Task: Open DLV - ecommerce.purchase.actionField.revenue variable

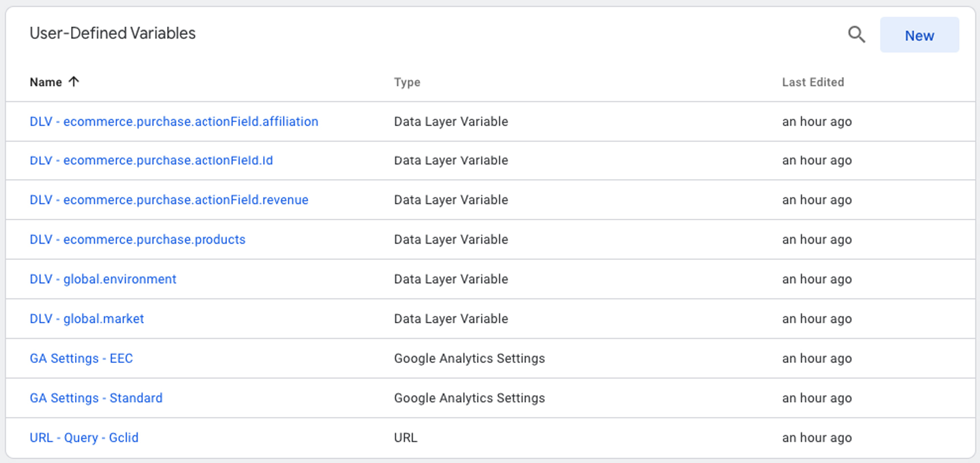Action: pyautogui.click(x=169, y=200)
